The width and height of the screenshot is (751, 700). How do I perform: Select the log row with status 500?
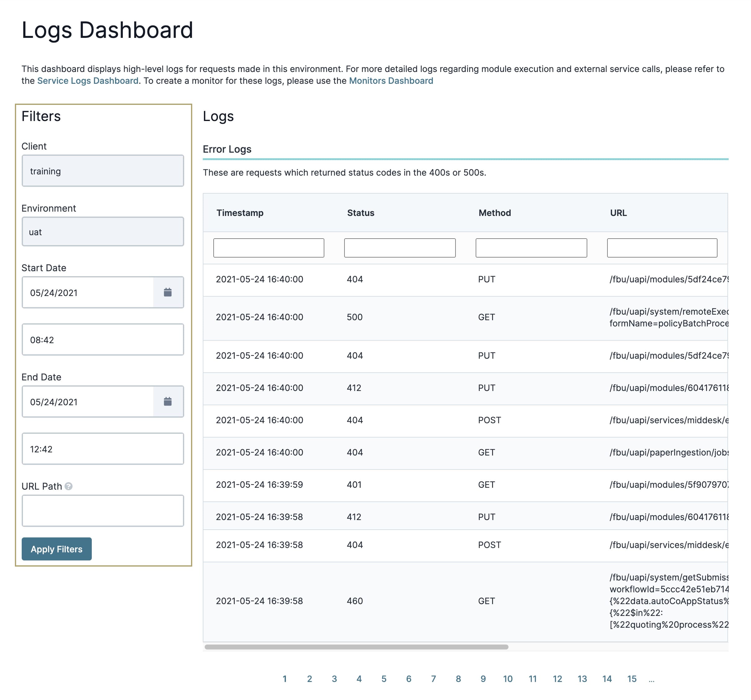point(465,318)
